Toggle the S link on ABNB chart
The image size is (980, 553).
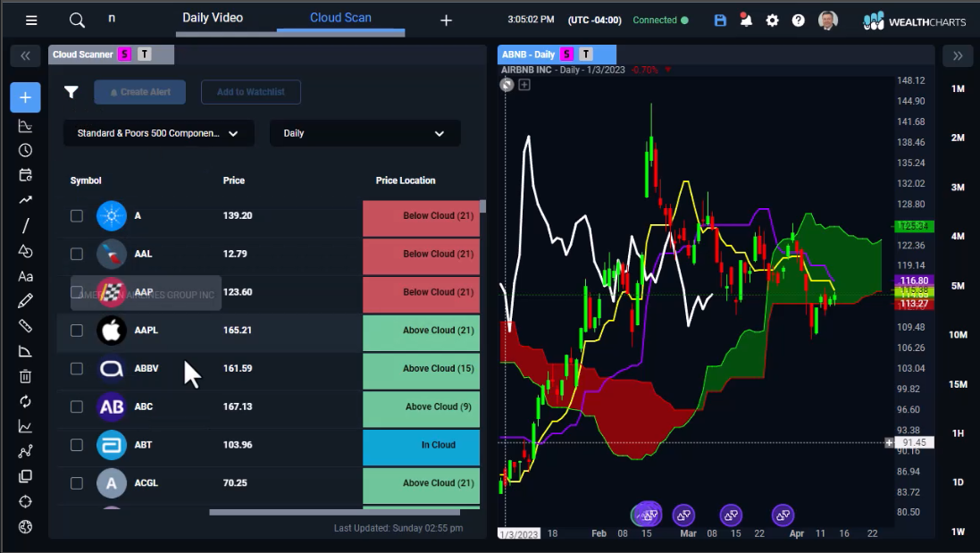[x=566, y=54]
